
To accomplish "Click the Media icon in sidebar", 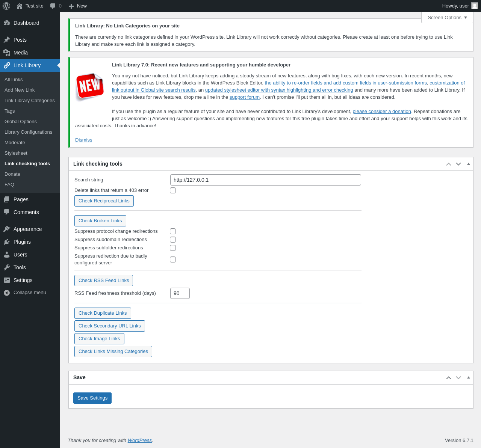I will pos(7,53).
